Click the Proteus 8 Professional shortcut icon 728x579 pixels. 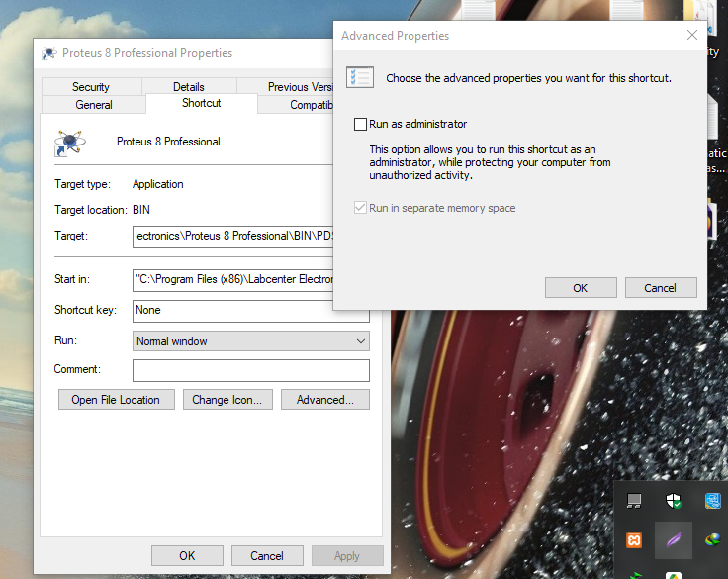pos(69,143)
